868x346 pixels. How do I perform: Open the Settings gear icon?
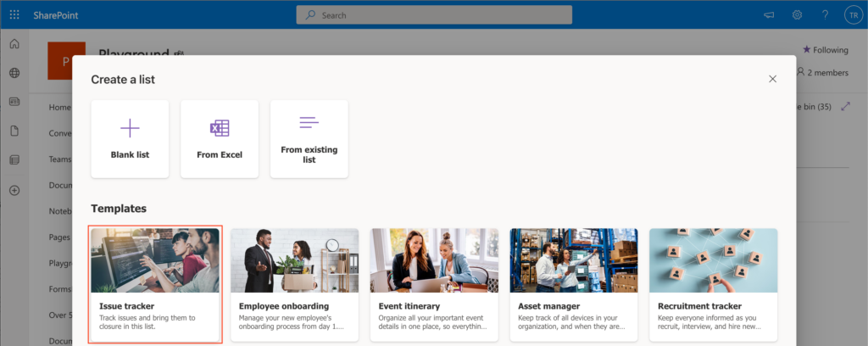[x=797, y=15]
